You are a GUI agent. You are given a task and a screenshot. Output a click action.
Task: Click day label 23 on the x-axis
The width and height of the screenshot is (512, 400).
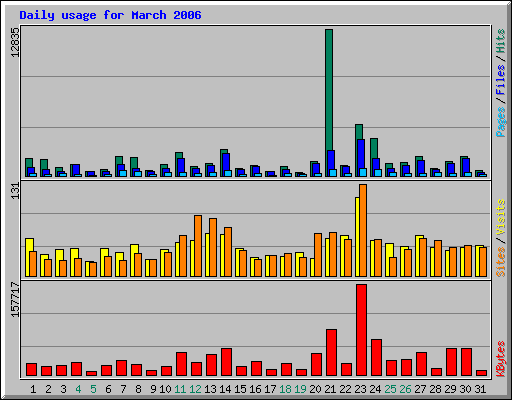[360, 389]
